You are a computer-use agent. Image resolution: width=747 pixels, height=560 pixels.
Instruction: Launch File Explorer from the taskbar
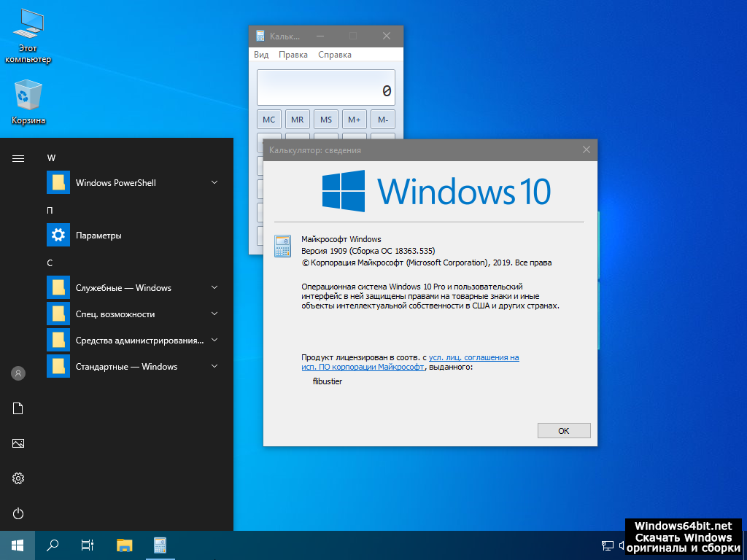(125, 545)
